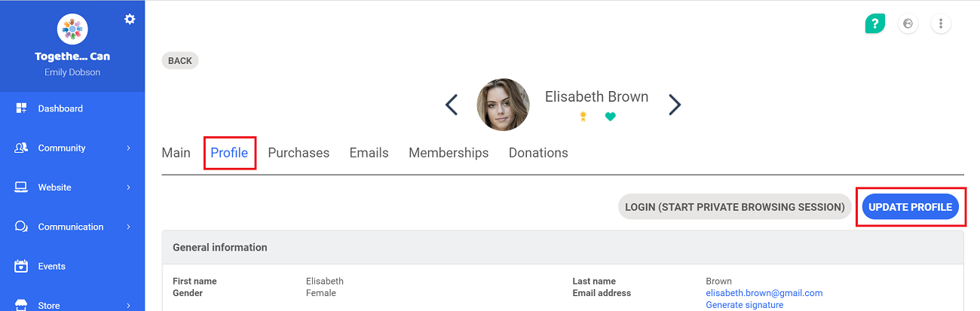The width and height of the screenshot is (980, 311).
Task: Click the Generate signature link
Action: pyautogui.click(x=744, y=305)
